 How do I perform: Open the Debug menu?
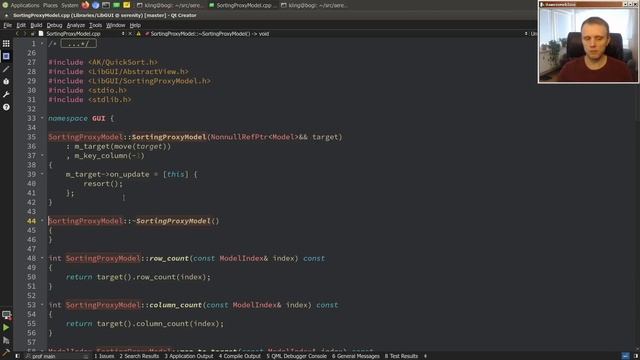[x=54, y=25]
